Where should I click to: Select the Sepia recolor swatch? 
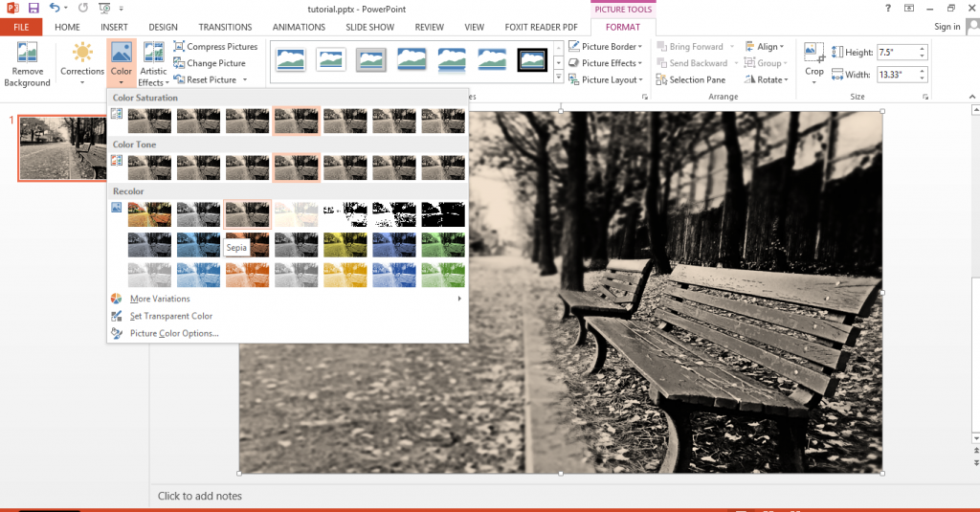pyautogui.click(x=247, y=214)
